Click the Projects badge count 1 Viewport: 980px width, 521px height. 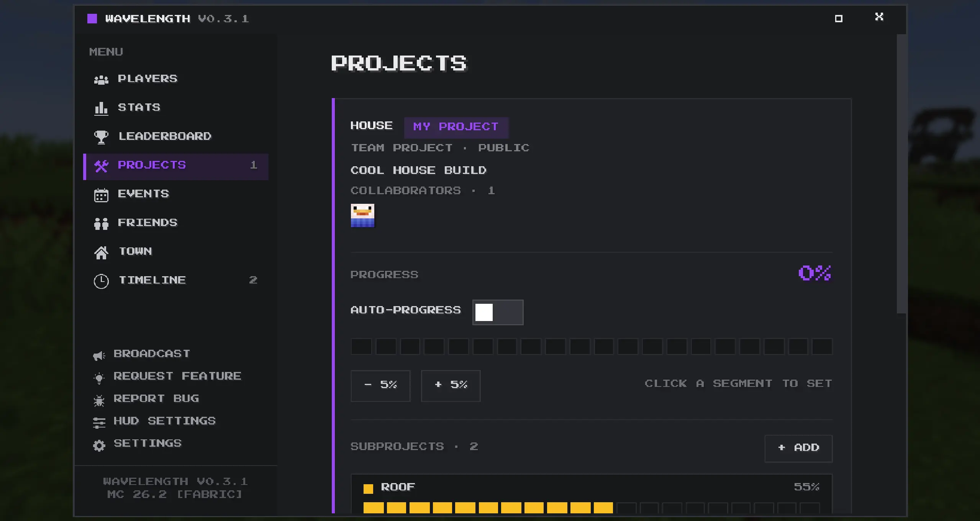coord(253,165)
